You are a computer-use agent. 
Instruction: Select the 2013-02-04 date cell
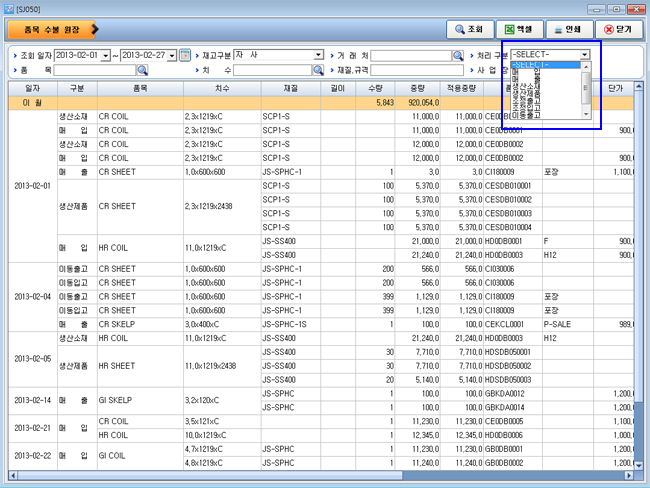click(33, 297)
